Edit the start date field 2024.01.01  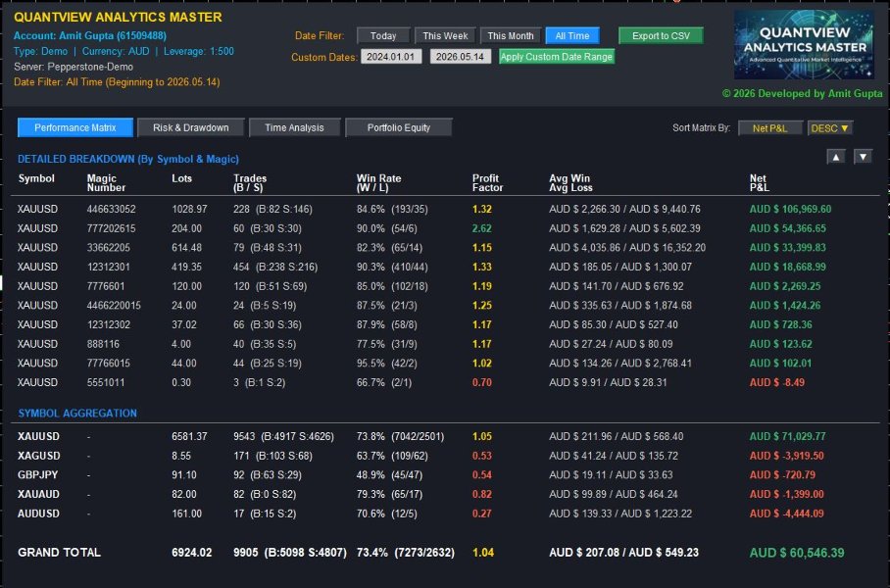click(391, 57)
